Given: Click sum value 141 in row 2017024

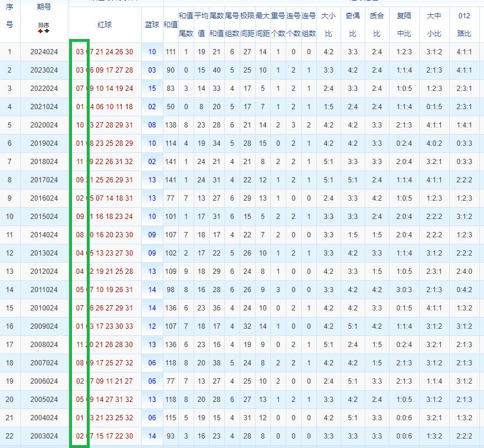Looking at the screenshot, I should pyautogui.click(x=171, y=180).
